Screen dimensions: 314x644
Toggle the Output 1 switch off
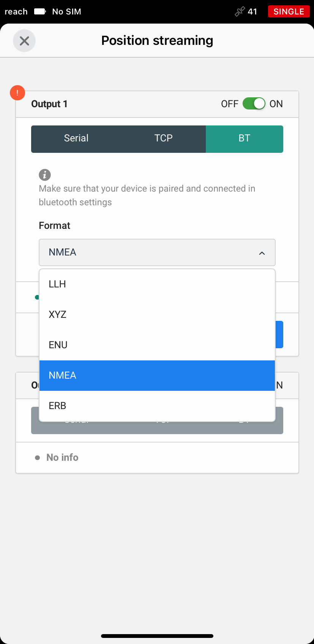pyautogui.click(x=254, y=104)
